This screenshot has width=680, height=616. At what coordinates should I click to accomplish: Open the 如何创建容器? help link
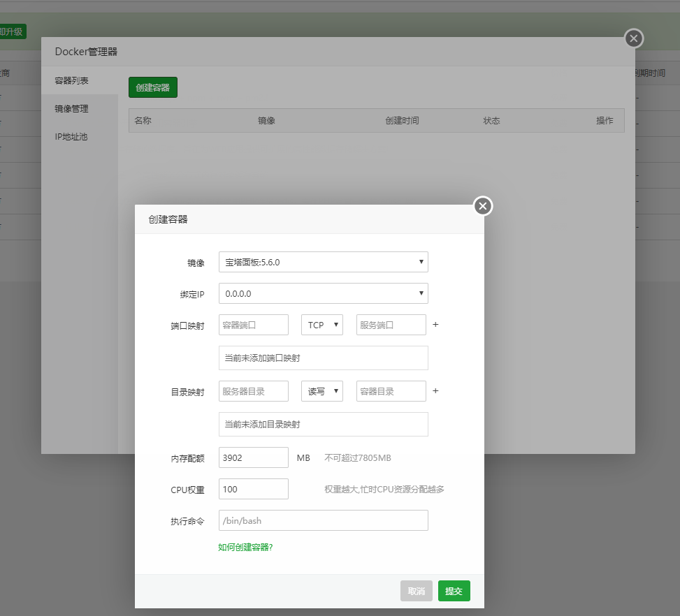pyautogui.click(x=245, y=547)
